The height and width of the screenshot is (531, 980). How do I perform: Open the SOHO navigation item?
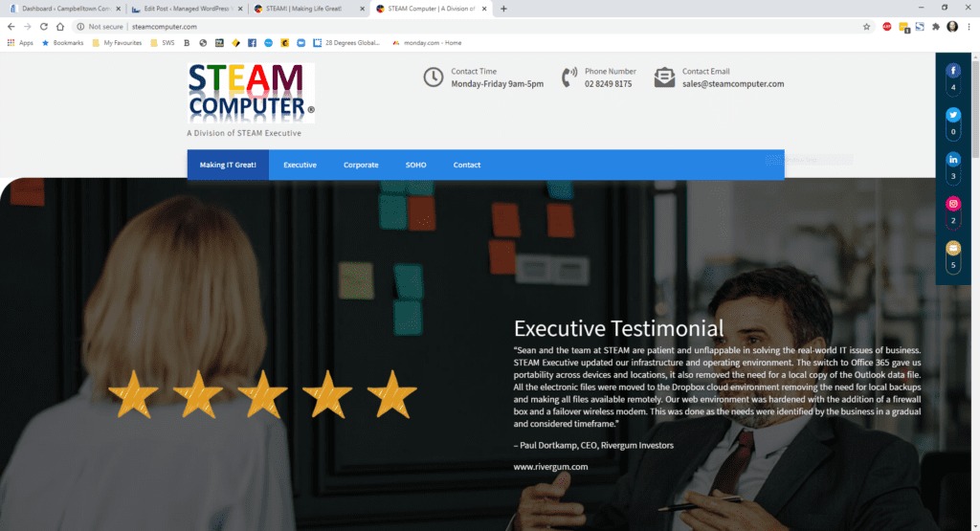pos(415,165)
